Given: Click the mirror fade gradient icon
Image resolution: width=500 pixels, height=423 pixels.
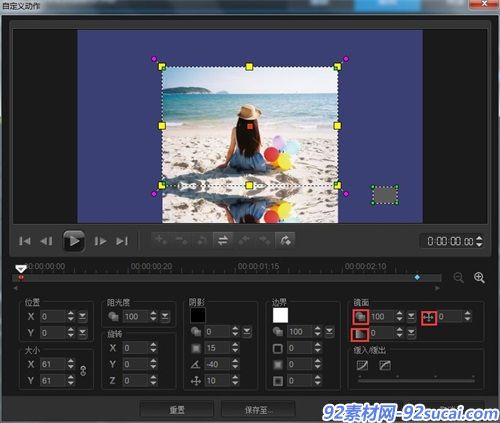Looking at the screenshot, I should point(360,334).
